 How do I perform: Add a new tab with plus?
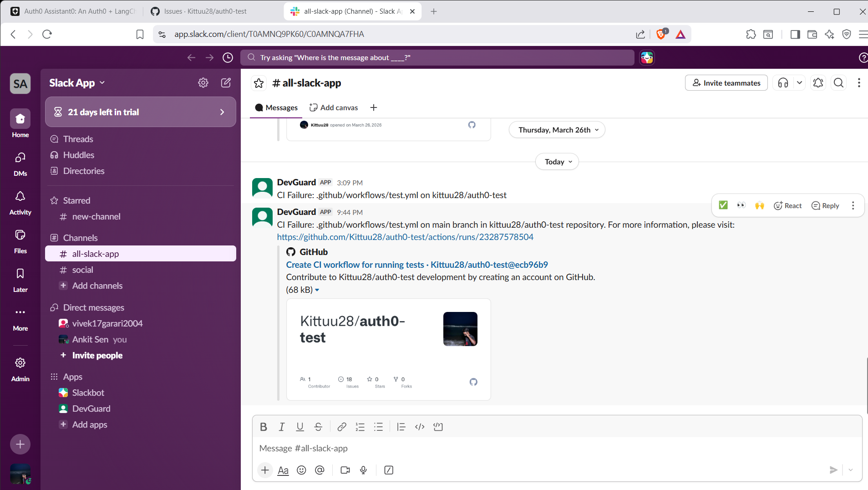point(374,107)
